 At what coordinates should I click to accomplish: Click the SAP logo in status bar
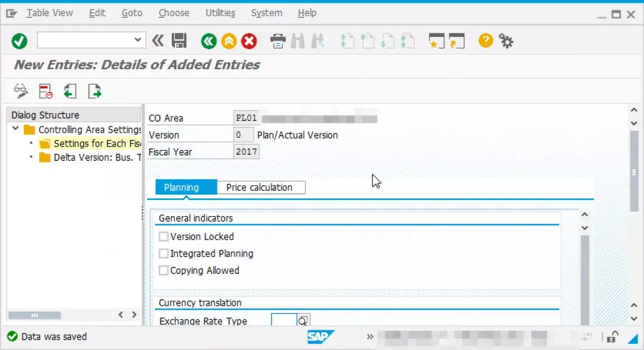coord(321,337)
